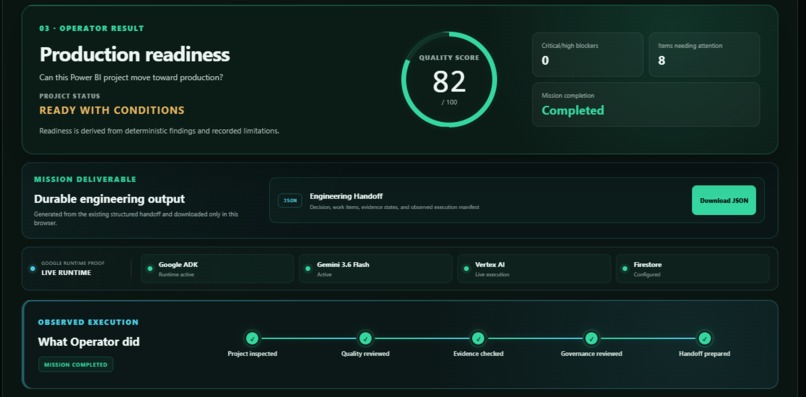The width and height of the screenshot is (806, 397).
Task: Select the Gemini 3.6 Flash card
Action: [376, 268]
